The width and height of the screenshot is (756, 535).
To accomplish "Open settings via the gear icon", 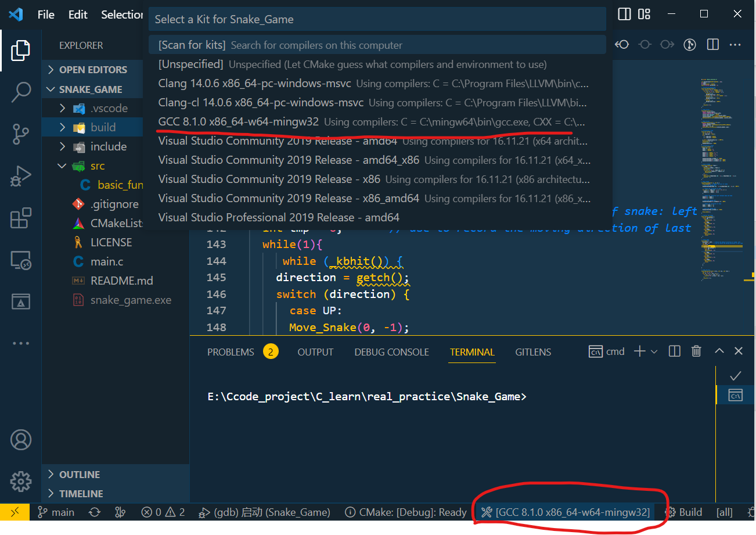I will [x=20, y=482].
